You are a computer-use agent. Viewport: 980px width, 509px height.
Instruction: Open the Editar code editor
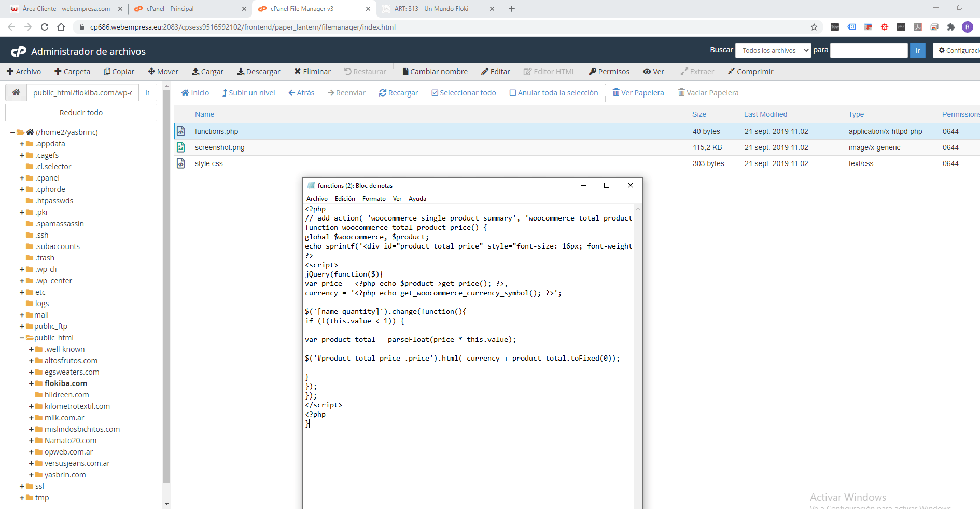496,72
